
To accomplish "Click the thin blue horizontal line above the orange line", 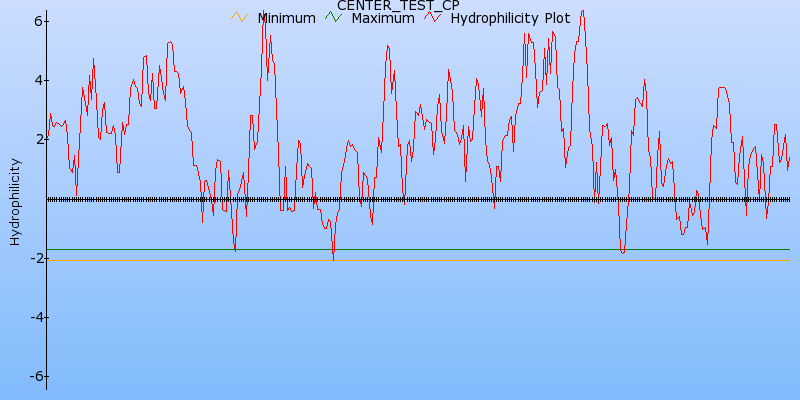I will pyautogui.click(x=500, y=249).
